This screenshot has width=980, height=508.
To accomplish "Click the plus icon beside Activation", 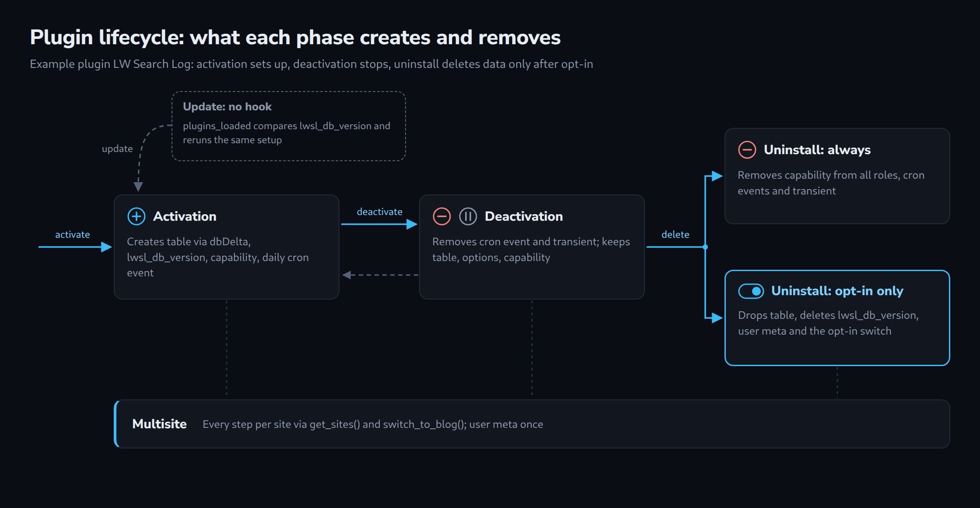I will coord(136,216).
